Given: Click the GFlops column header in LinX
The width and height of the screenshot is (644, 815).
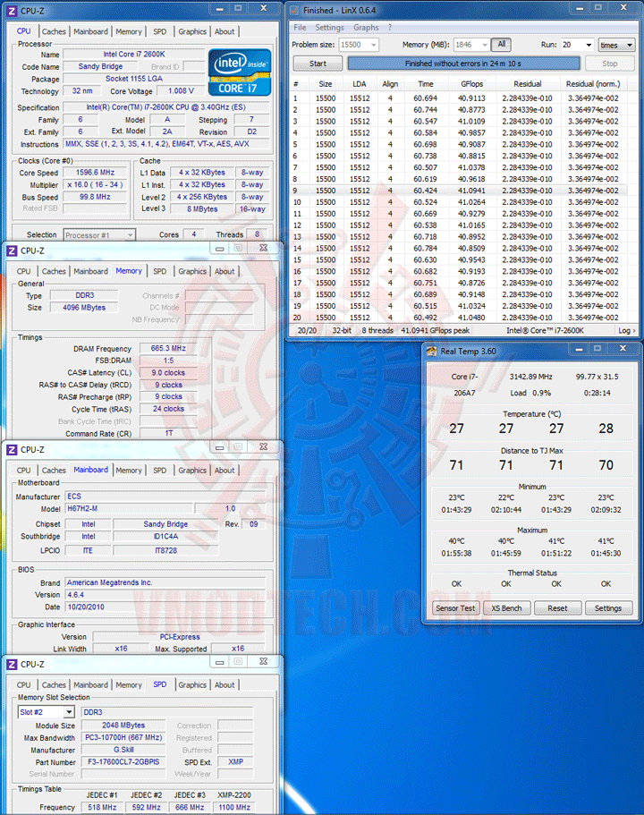Looking at the screenshot, I should 472,84.
